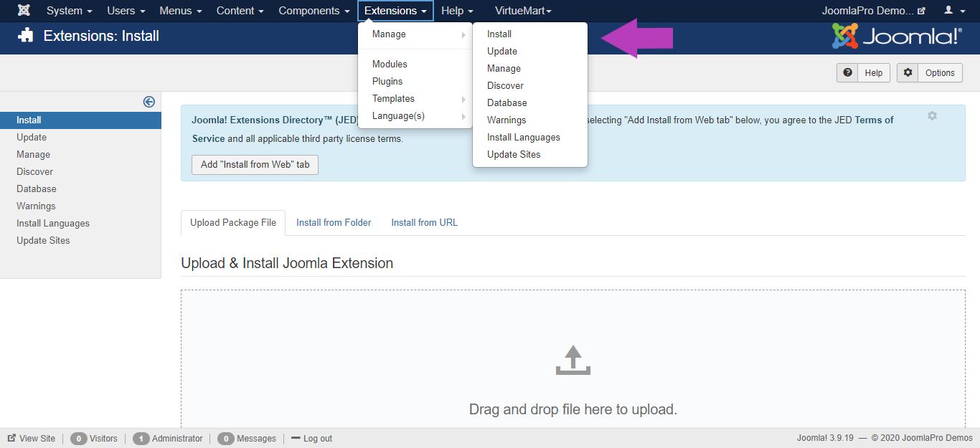Switch to Install from Folder tab
This screenshot has width=980, height=448.
click(334, 223)
